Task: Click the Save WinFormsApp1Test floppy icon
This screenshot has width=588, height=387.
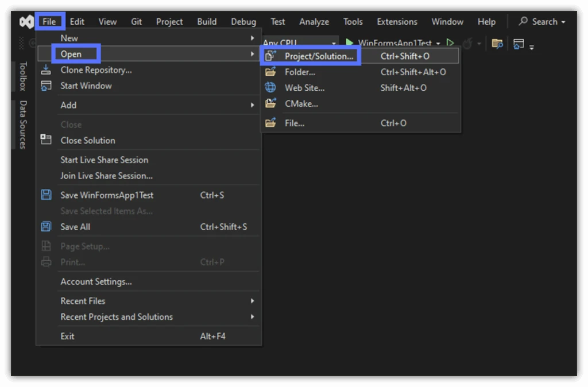Action: coord(46,195)
